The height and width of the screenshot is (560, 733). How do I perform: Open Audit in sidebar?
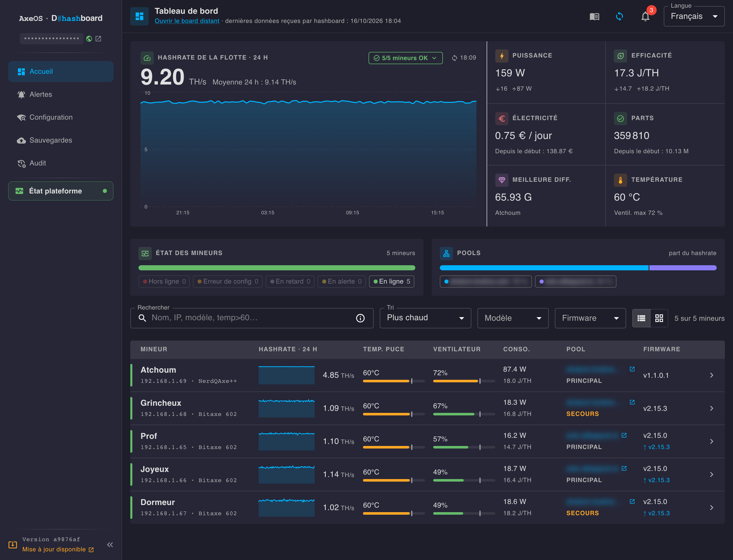[x=61, y=163]
